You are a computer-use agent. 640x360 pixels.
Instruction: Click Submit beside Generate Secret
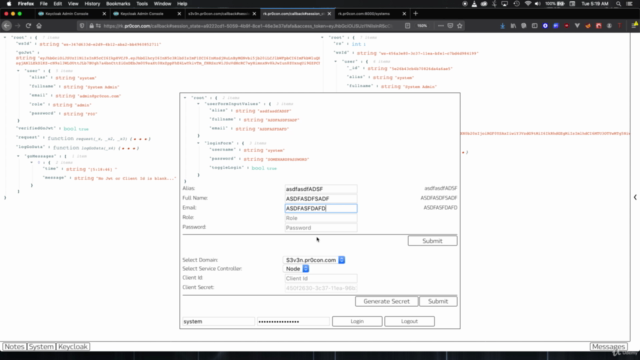[x=438, y=301]
